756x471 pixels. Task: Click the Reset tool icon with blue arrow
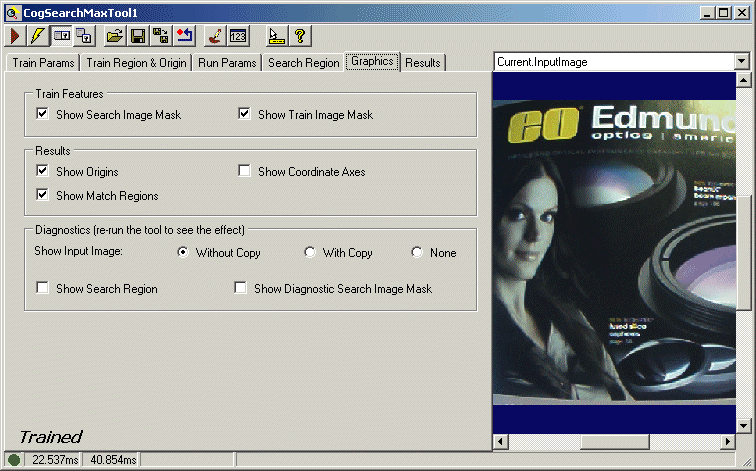[x=184, y=36]
